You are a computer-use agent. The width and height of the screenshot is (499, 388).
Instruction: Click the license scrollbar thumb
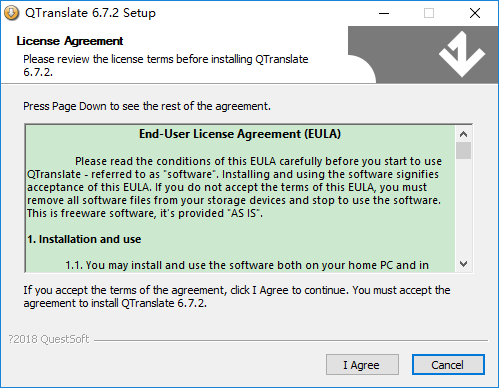463,151
